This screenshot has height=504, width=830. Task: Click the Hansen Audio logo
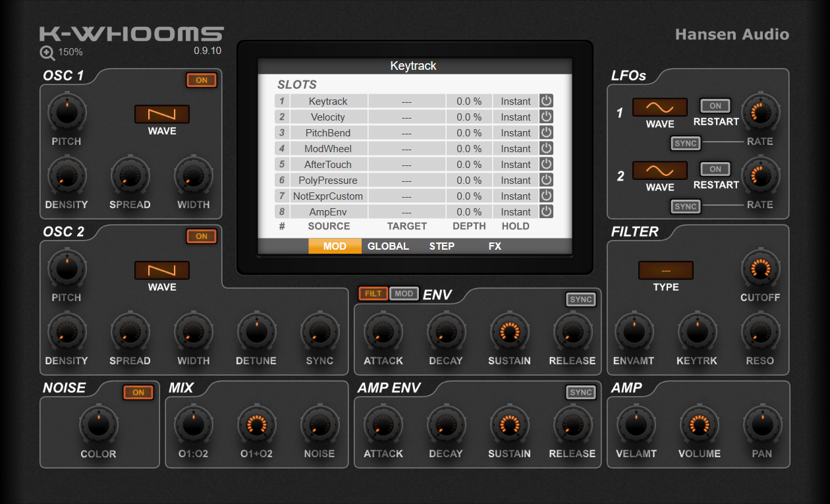pyautogui.click(x=732, y=34)
